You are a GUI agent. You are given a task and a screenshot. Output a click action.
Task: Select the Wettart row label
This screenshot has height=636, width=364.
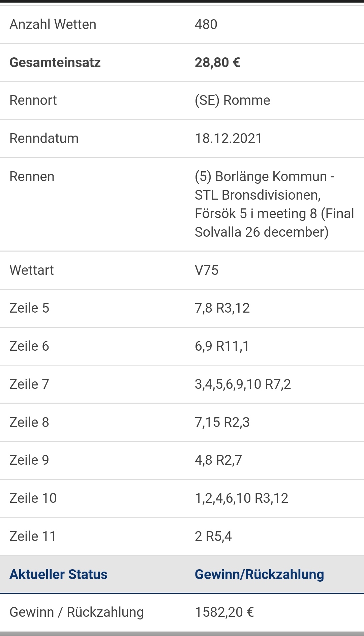pyautogui.click(x=32, y=270)
